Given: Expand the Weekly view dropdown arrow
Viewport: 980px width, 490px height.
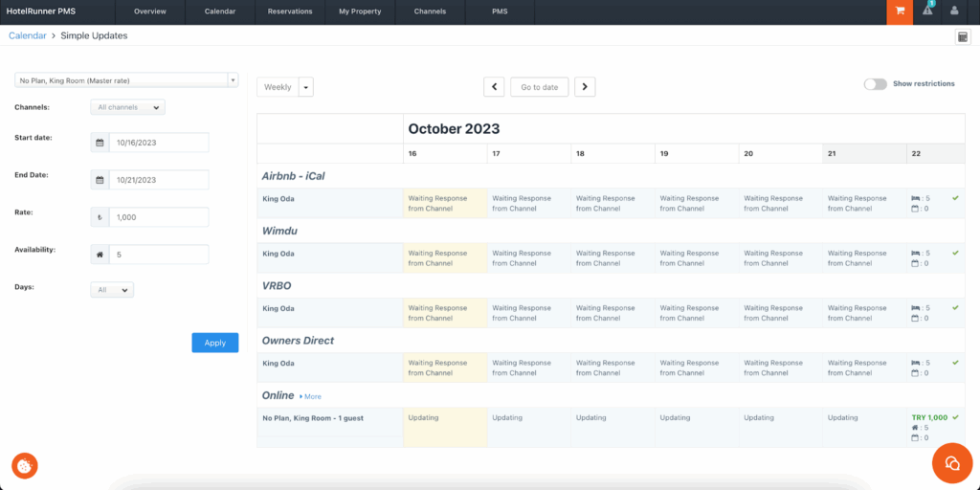Looking at the screenshot, I should (306, 87).
